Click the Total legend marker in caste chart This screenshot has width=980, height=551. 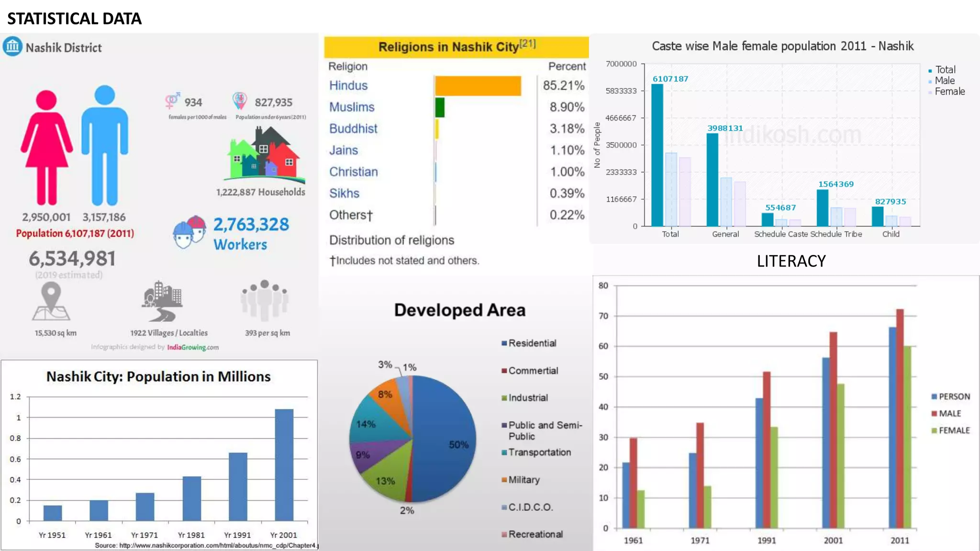[930, 71]
